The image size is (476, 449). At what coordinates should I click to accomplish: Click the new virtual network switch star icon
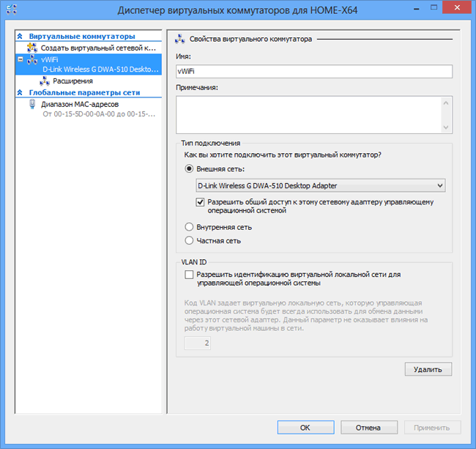pyautogui.click(x=32, y=48)
